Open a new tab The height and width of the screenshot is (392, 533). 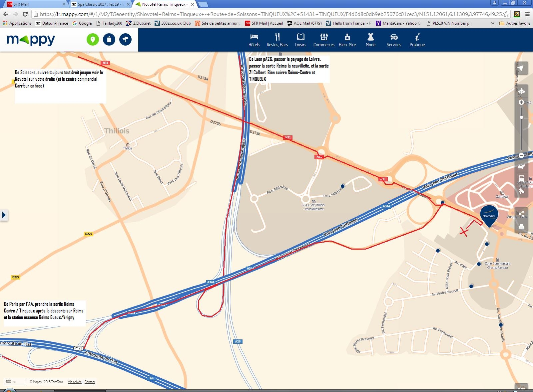203,4
